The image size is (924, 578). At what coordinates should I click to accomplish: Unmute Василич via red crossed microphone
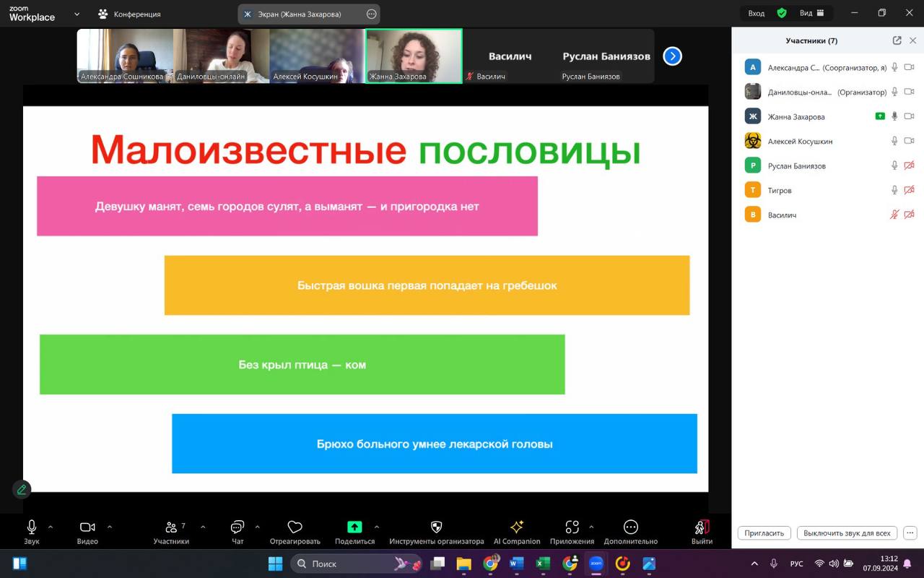click(x=894, y=215)
